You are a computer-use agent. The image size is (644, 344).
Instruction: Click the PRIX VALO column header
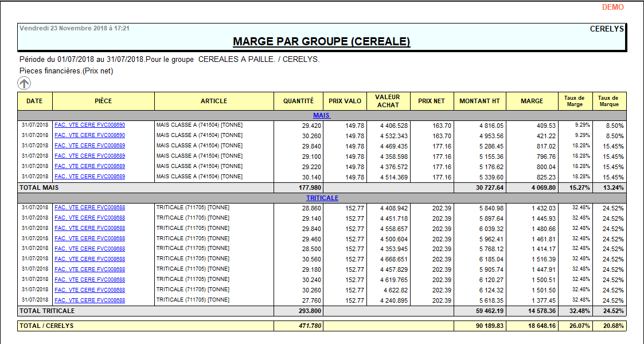tap(345, 101)
